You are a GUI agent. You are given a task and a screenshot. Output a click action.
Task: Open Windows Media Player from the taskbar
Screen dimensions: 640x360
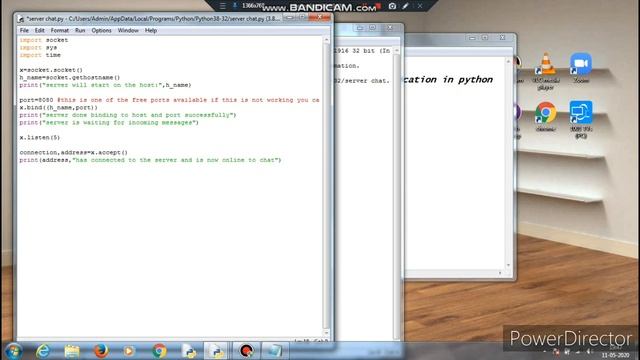pyautogui.click(x=129, y=351)
